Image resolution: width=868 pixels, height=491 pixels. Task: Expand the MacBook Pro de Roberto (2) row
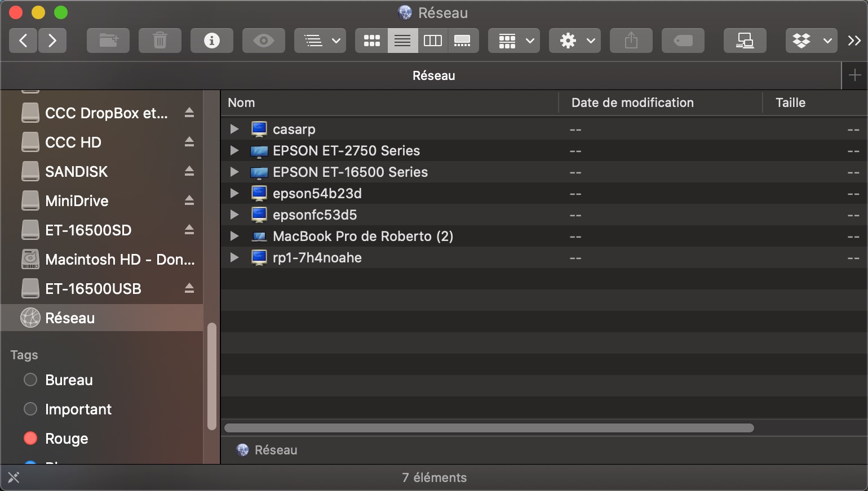[234, 236]
